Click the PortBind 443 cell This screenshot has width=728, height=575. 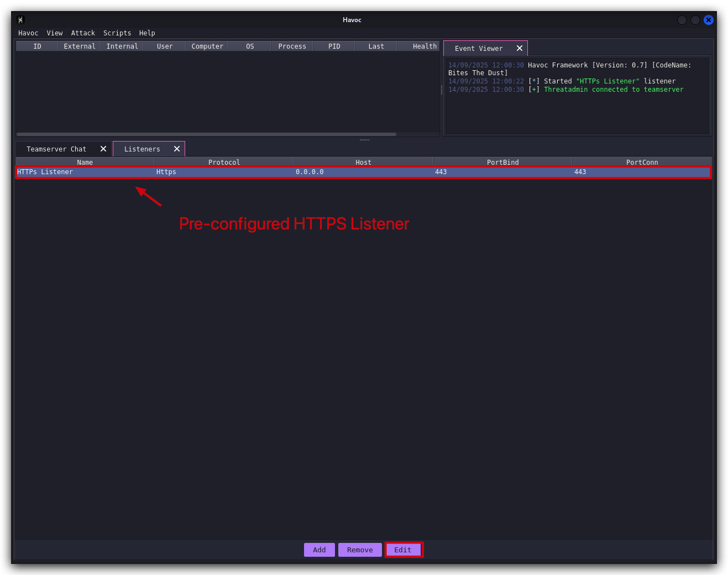tap(502, 172)
